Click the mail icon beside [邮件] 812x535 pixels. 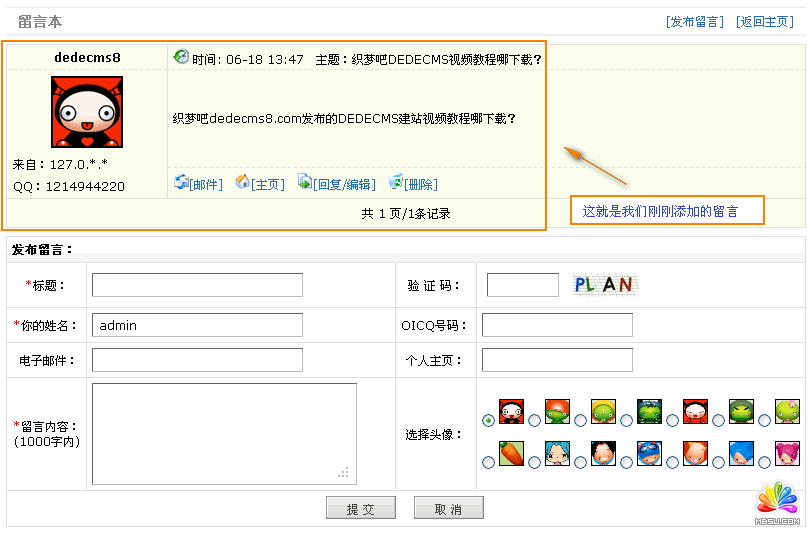[x=181, y=182]
